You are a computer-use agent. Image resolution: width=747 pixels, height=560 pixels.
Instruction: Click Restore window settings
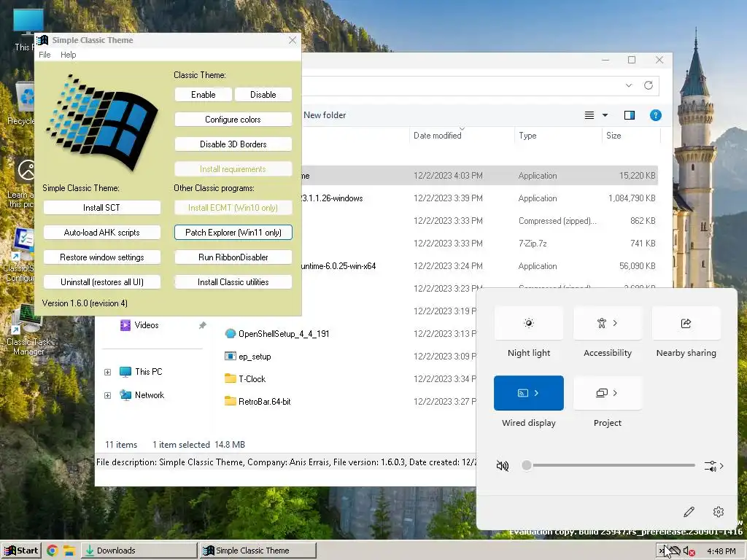pyautogui.click(x=101, y=257)
